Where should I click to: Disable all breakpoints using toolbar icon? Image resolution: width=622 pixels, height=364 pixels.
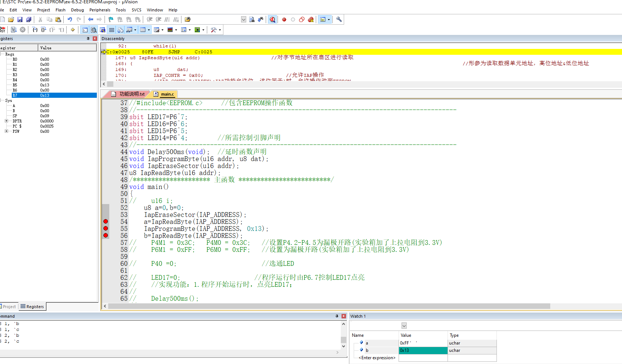302,19
